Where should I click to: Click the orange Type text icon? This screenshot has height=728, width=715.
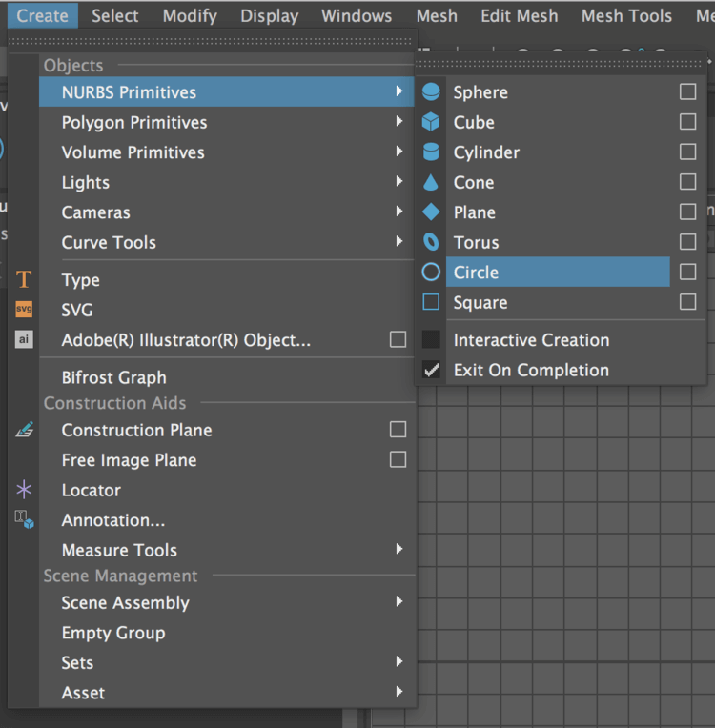[x=24, y=280]
